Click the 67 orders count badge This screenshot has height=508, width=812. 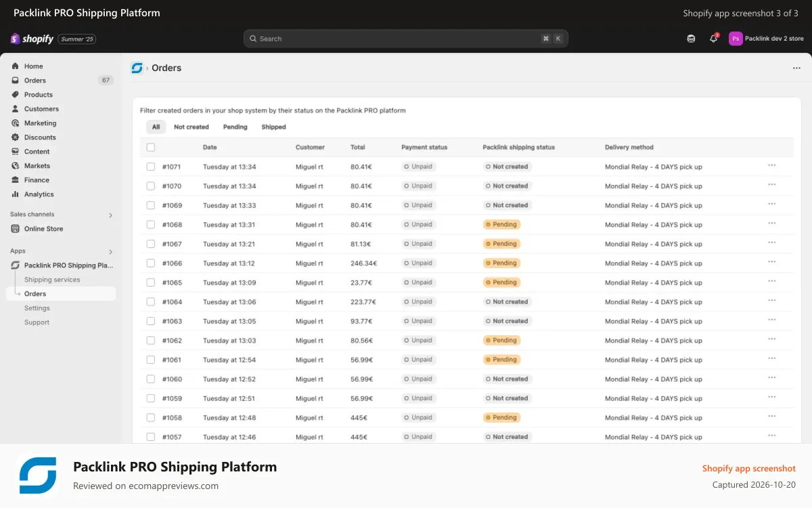click(106, 80)
